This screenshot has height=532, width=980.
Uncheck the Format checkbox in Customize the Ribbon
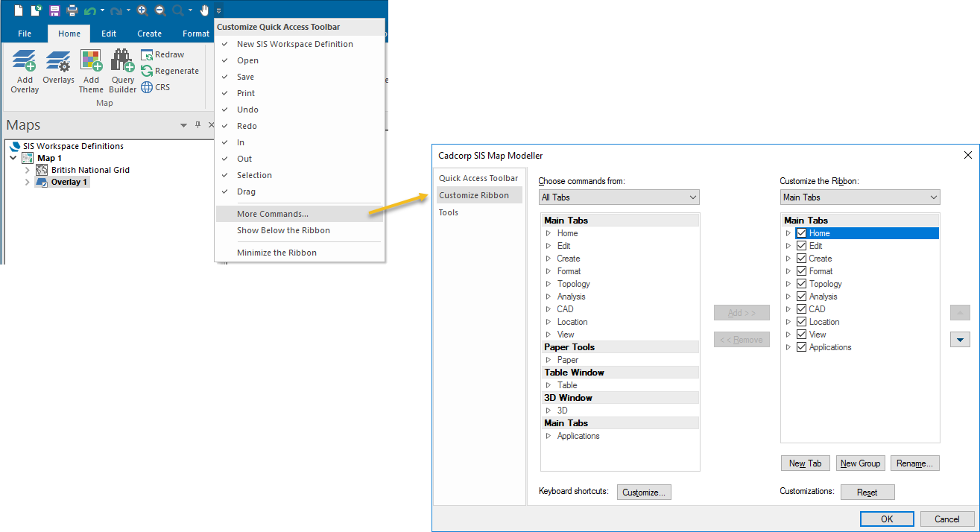point(801,271)
